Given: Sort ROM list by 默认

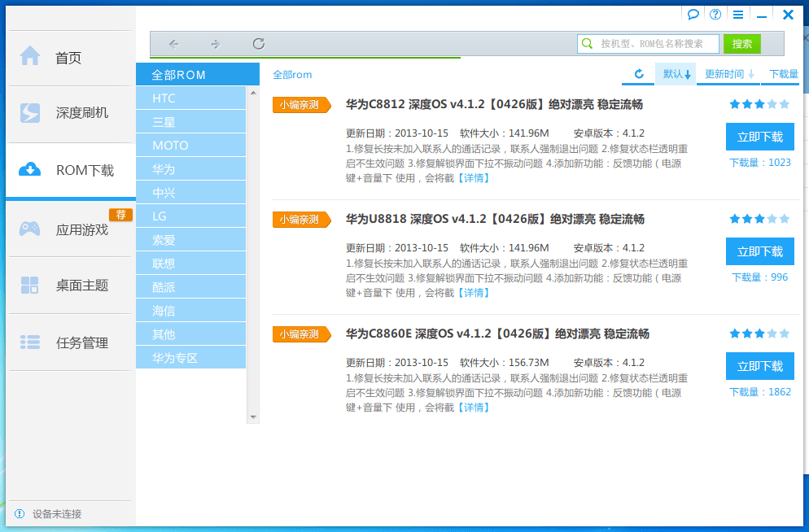Looking at the screenshot, I should [676, 74].
